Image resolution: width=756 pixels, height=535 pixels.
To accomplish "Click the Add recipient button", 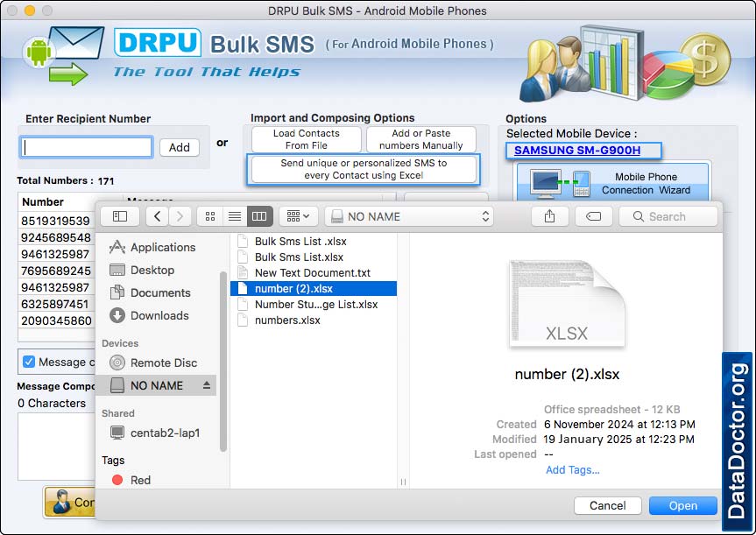I will (x=180, y=147).
